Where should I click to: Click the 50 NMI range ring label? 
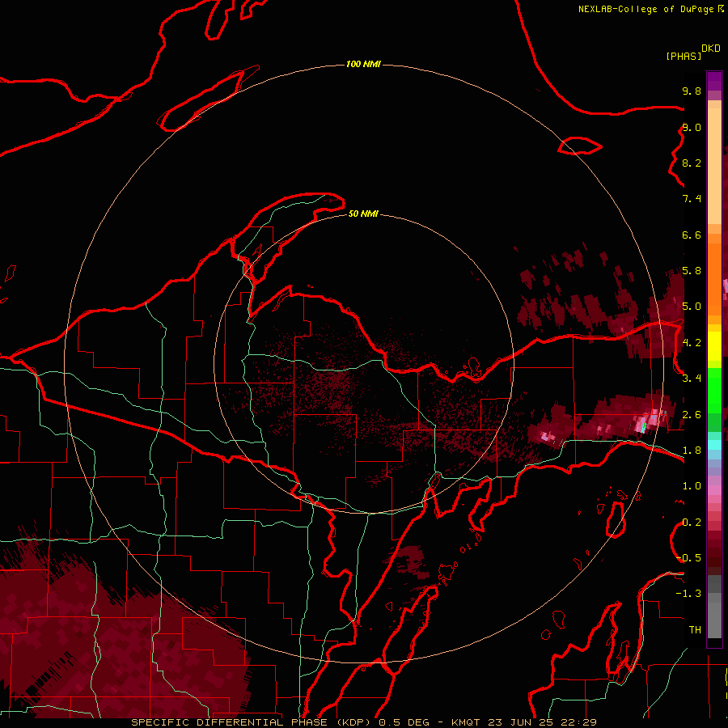(x=363, y=214)
